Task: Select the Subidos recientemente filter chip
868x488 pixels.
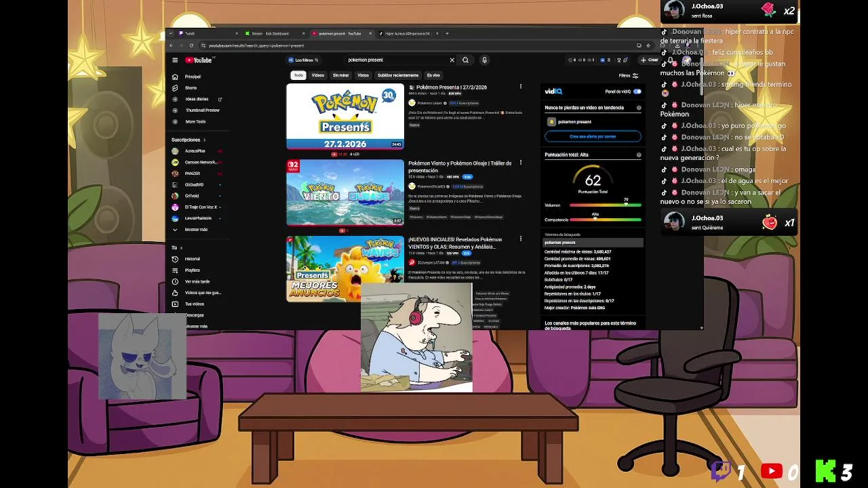Action: pos(398,75)
